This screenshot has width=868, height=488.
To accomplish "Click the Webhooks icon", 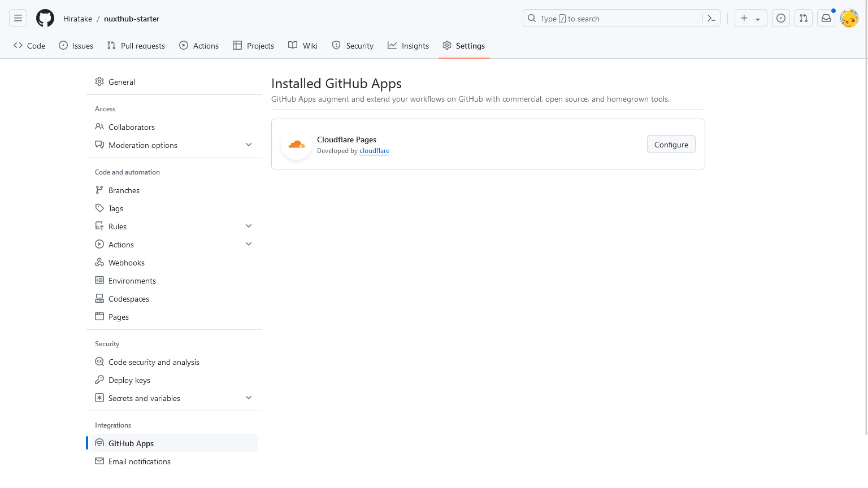I will 99,262.
